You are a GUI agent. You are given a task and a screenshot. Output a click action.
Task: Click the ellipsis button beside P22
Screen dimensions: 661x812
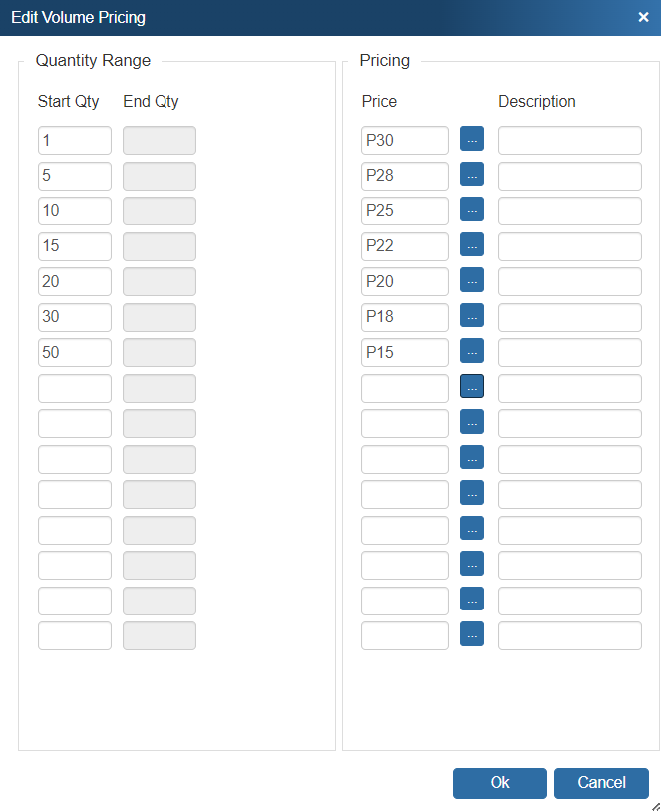click(x=471, y=246)
